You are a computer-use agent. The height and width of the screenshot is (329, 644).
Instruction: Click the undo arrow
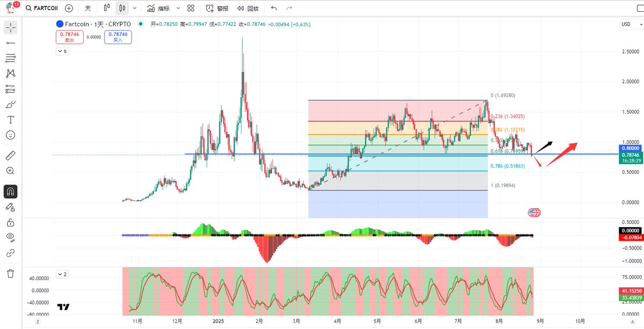pos(274,9)
